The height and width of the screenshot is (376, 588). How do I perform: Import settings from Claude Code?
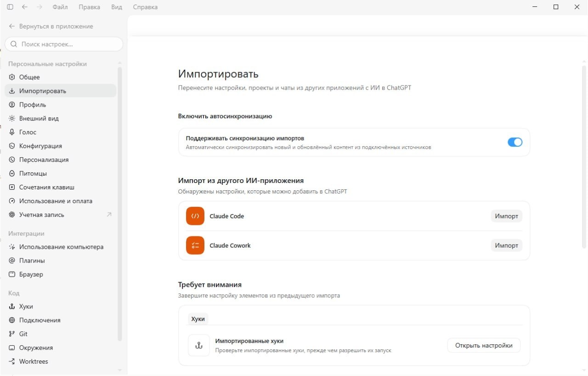point(507,216)
